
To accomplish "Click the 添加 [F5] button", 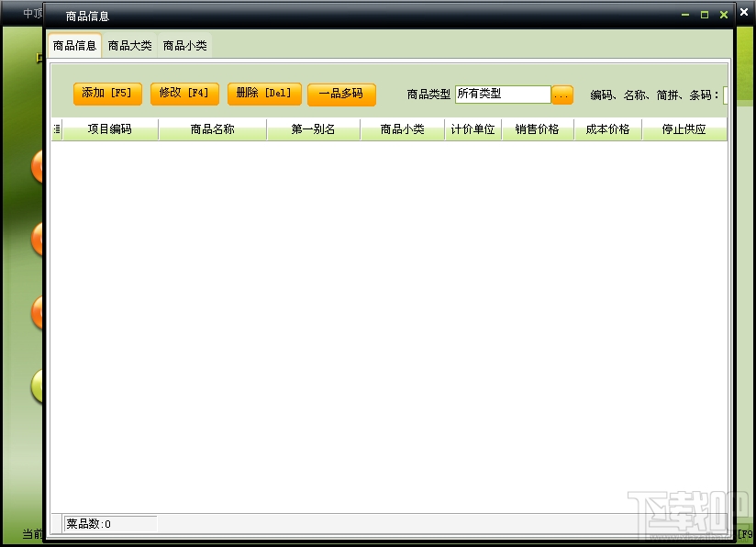I will click(x=106, y=93).
